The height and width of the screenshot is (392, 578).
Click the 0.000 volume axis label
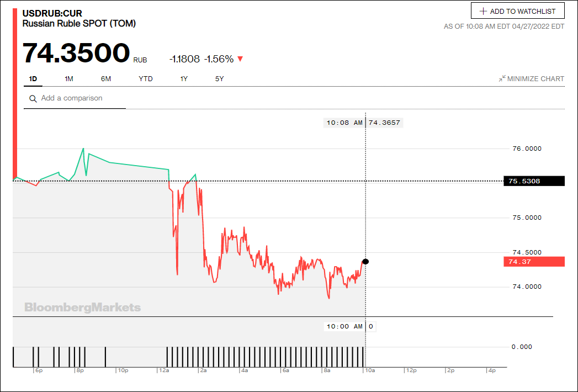coord(522,347)
